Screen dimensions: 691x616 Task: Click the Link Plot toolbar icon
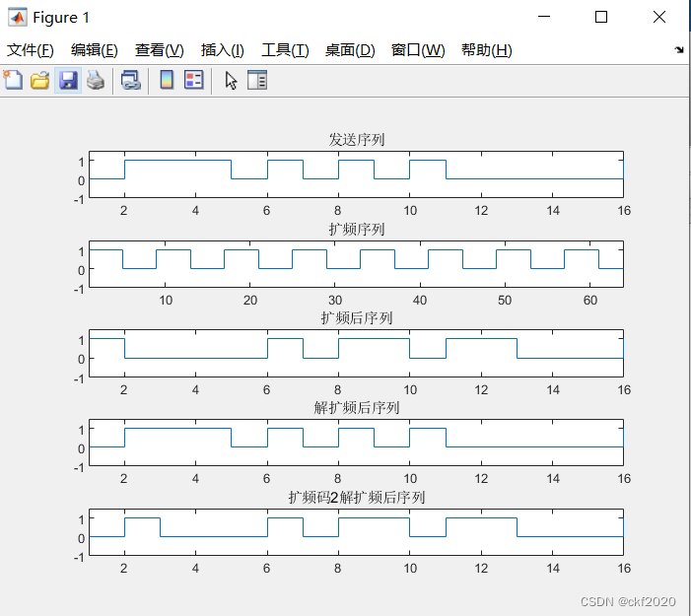(131, 80)
